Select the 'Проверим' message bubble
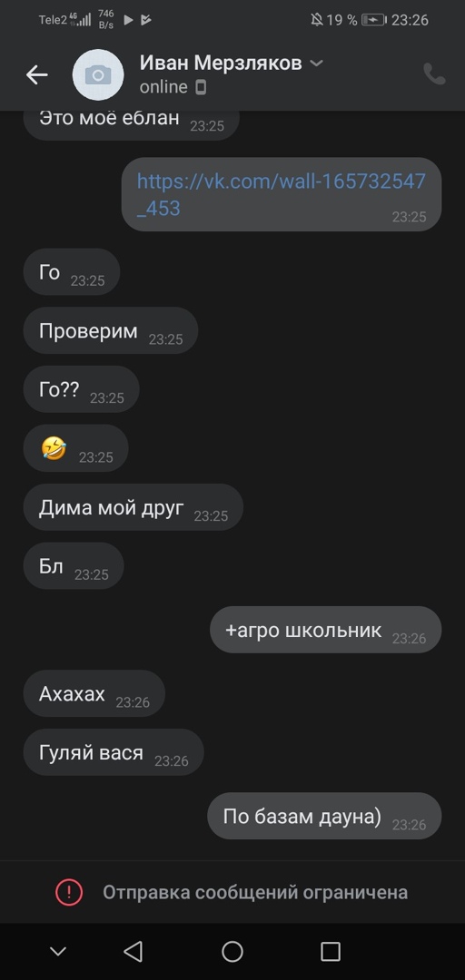Screen dimensions: 465x980 point(110,330)
